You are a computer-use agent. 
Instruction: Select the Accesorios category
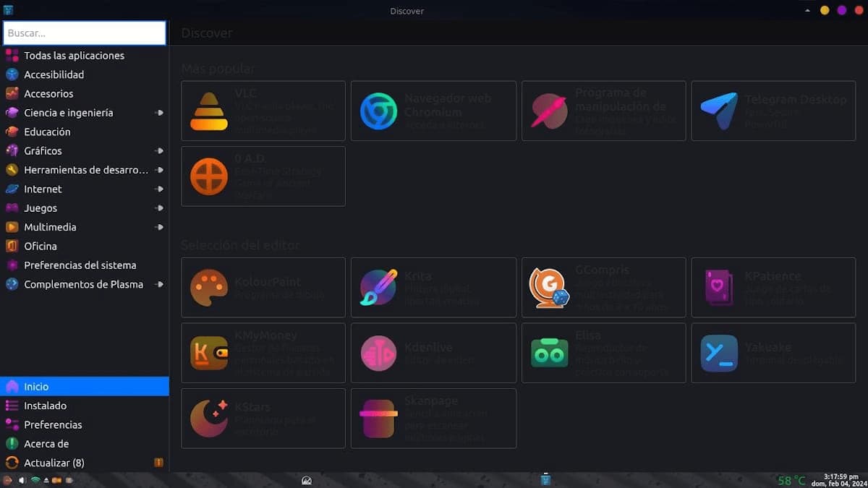pyautogui.click(x=85, y=93)
